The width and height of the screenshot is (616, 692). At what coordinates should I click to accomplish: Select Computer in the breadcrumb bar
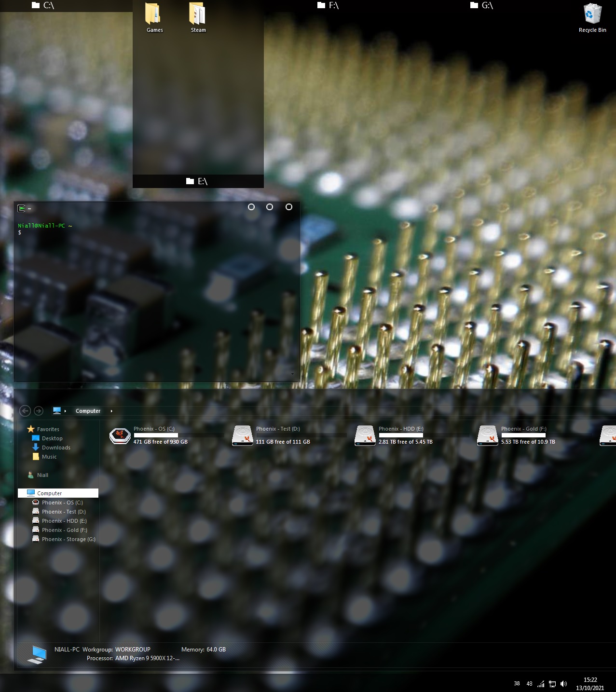88,411
